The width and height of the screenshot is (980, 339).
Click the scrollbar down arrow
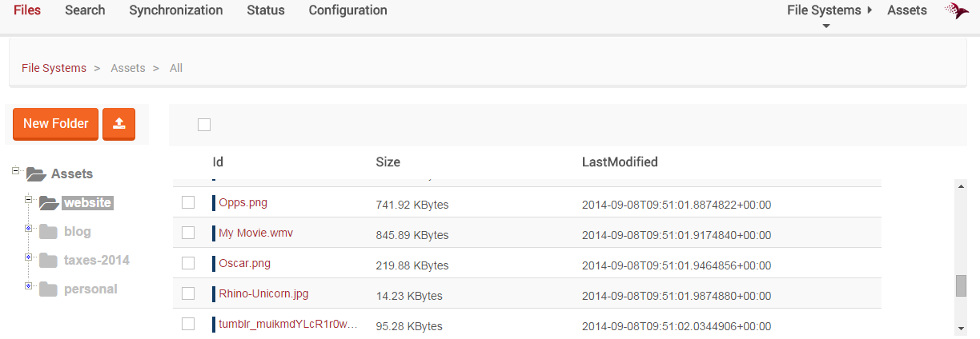click(961, 328)
